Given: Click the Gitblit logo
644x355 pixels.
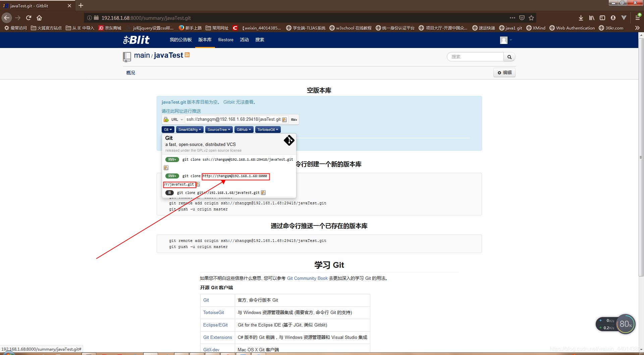Looking at the screenshot, I should click(136, 40).
